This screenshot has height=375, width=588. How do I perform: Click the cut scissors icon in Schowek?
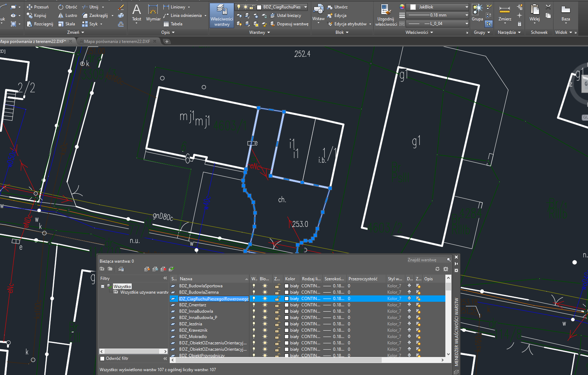[x=548, y=7]
